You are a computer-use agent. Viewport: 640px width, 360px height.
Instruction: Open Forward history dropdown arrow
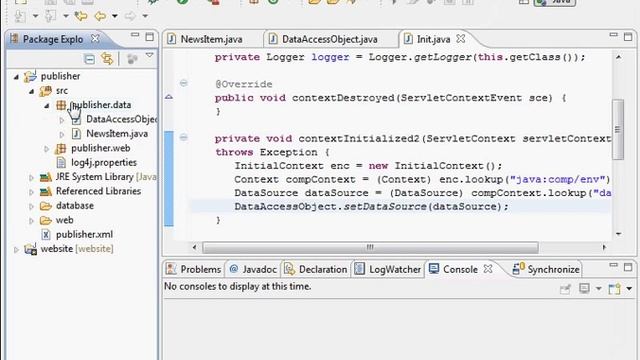point(145,16)
